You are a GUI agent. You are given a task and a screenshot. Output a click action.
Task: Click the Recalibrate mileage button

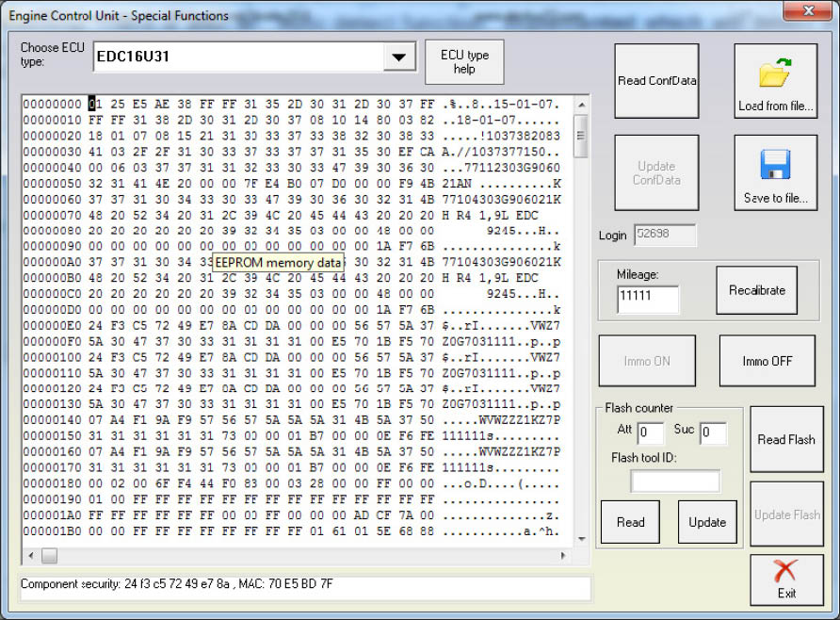tap(756, 290)
